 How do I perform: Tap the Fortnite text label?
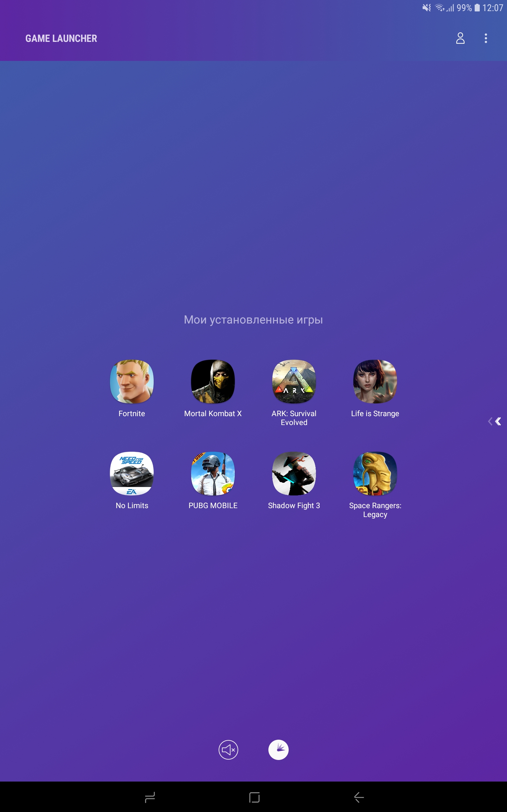pyautogui.click(x=132, y=413)
